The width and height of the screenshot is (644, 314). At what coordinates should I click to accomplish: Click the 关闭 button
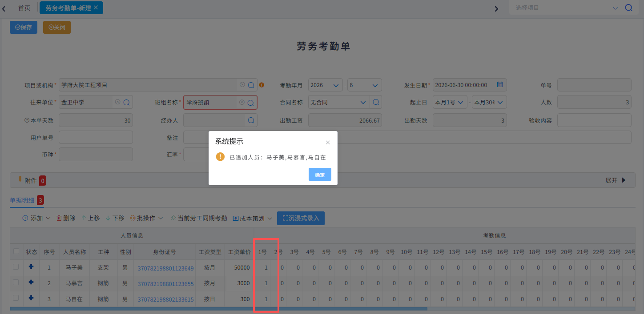point(57,27)
